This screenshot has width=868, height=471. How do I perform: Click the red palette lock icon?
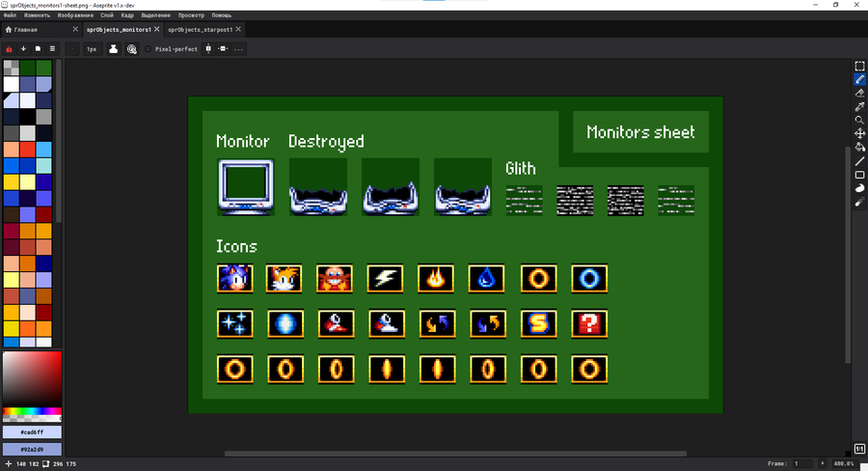[x=9, y=49]
